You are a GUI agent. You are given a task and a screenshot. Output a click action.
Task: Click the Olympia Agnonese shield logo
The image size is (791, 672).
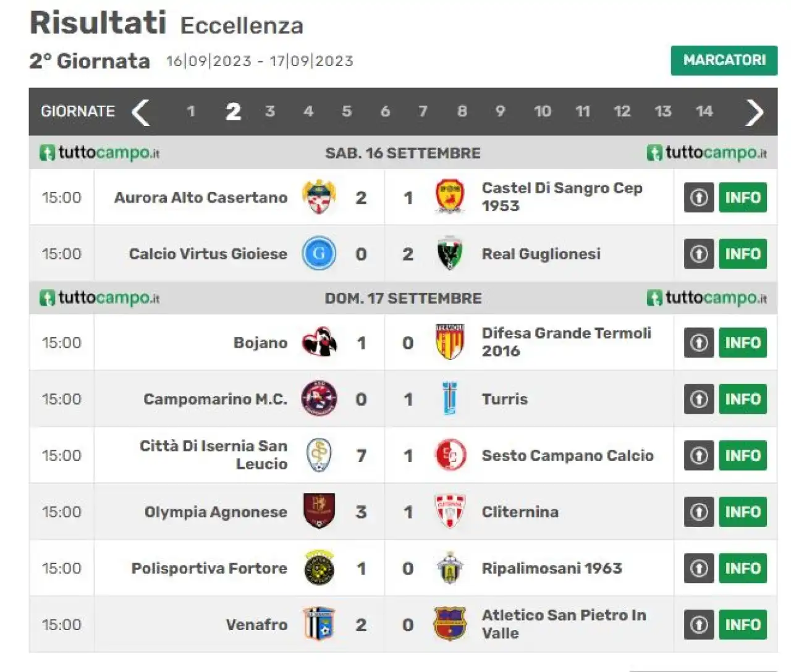point(319,511)
